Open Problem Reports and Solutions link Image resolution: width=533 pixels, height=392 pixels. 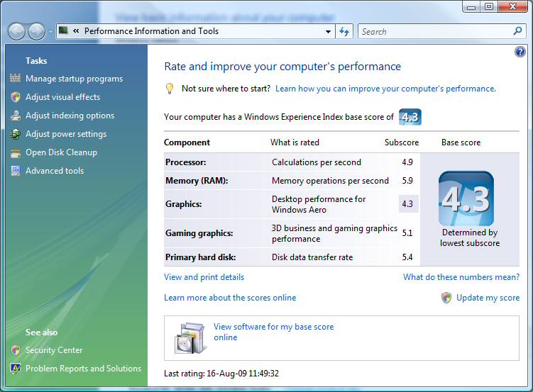point(83,368)
